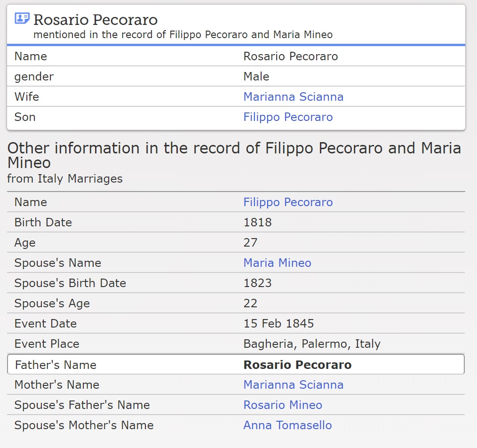477x448 pixels.
Task: Click the Spouse's Age value 22
Action: 250,304
